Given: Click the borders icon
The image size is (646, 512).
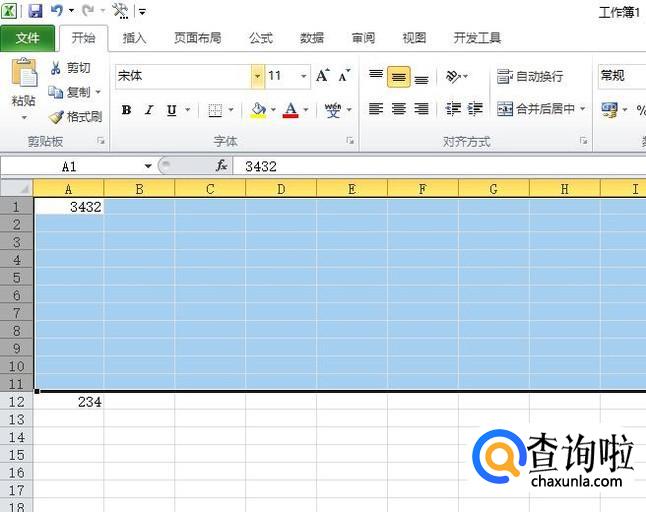Looking at the screenshot, I should 215,110.
